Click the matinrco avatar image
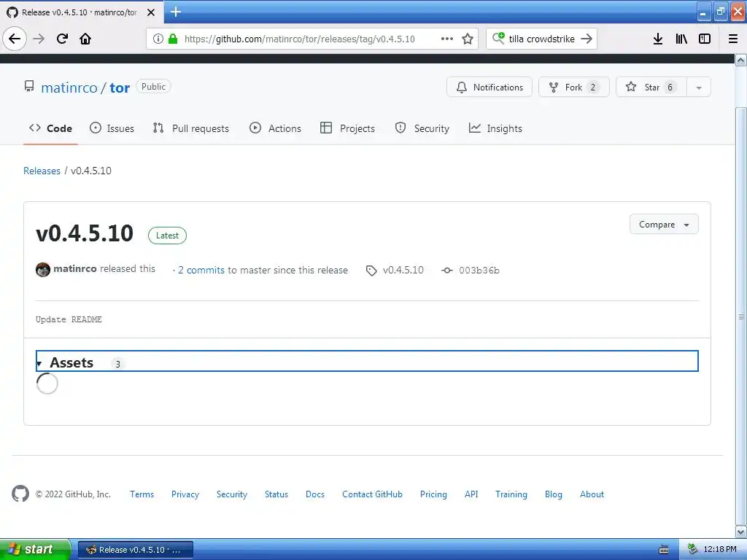The width and height of the screenshot is (747, 560). [x=43, y=270]
